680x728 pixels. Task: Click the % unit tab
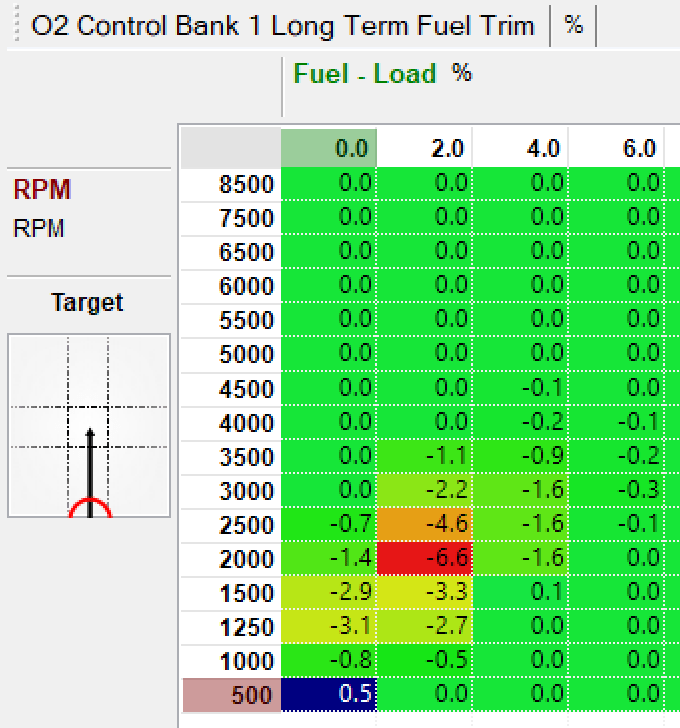573,26
